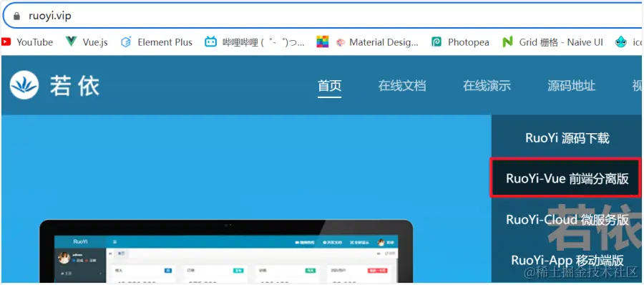Click the Photopea logo icon
Screen dimensions: 644x285
pyautogui.click(x=436, y=42)
